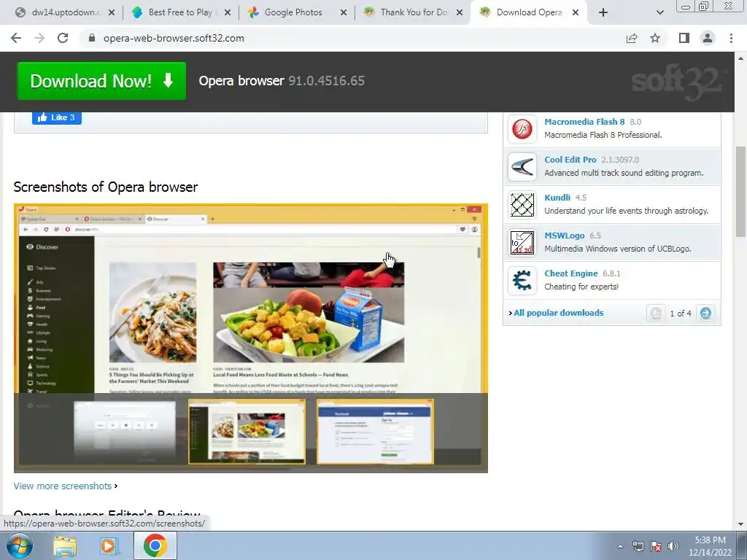The image size is (747, 560).
Task: Click the address bar URL field
Action: [x=352, y=38]
